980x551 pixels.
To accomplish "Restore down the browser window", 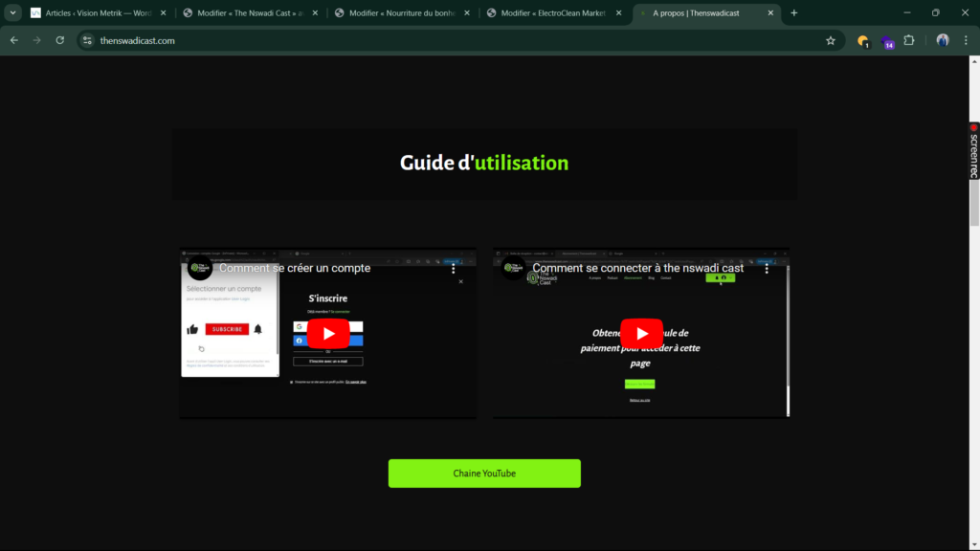I will click(936, 12).
